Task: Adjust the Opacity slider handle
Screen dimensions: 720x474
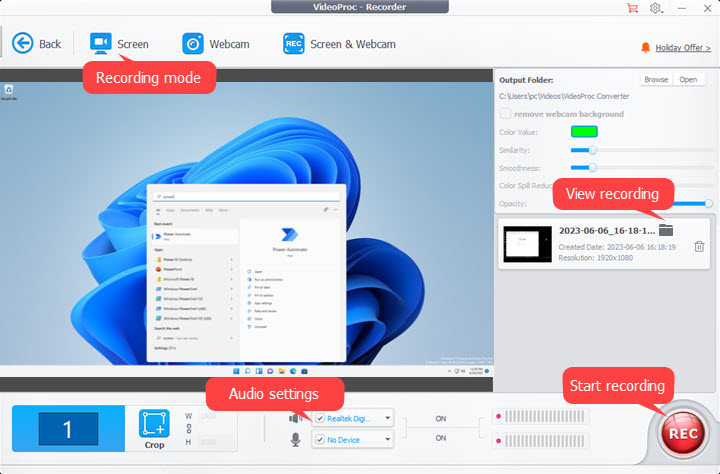Action: click(x=709, y=203)
